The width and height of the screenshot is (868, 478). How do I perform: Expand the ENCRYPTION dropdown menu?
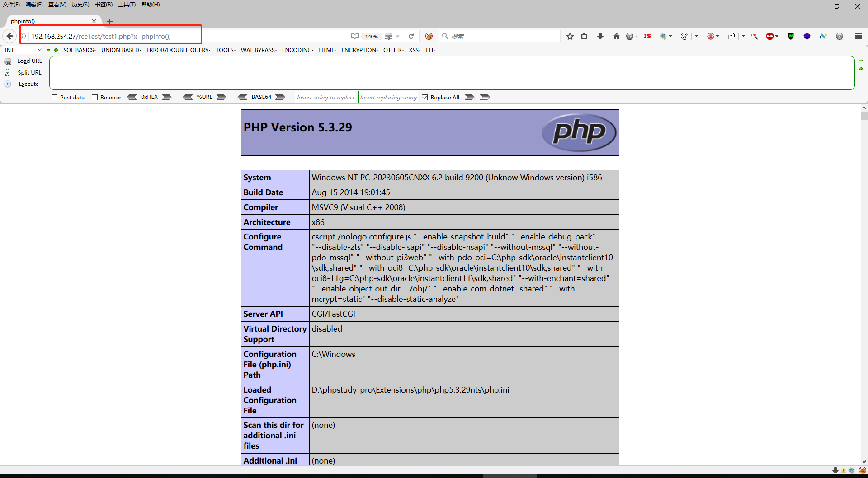coord(360,50)
